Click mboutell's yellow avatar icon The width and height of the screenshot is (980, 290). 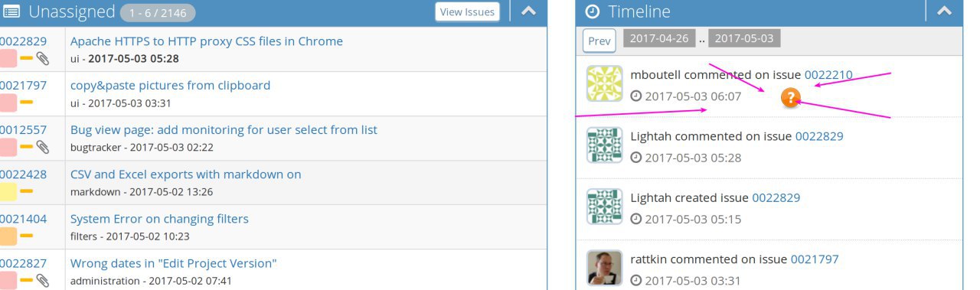tap(605, 83)
